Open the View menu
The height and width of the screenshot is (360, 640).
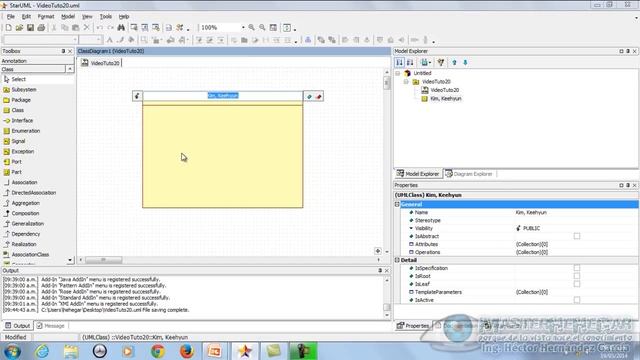pos(87,17)
